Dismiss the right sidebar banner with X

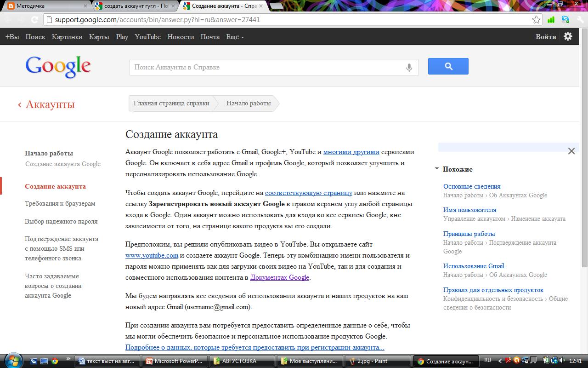571,151
